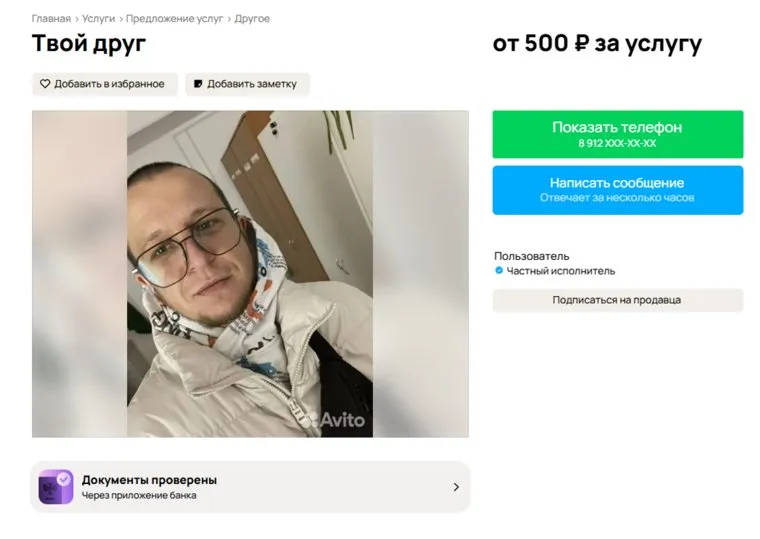
Task: Click the Частный исполнитель text
Action: (561, 271)
